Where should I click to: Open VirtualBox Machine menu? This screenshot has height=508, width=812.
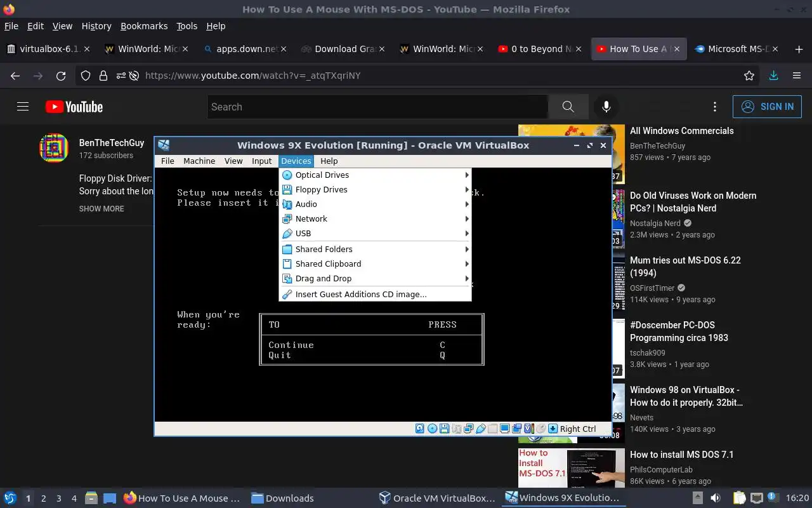199,161
